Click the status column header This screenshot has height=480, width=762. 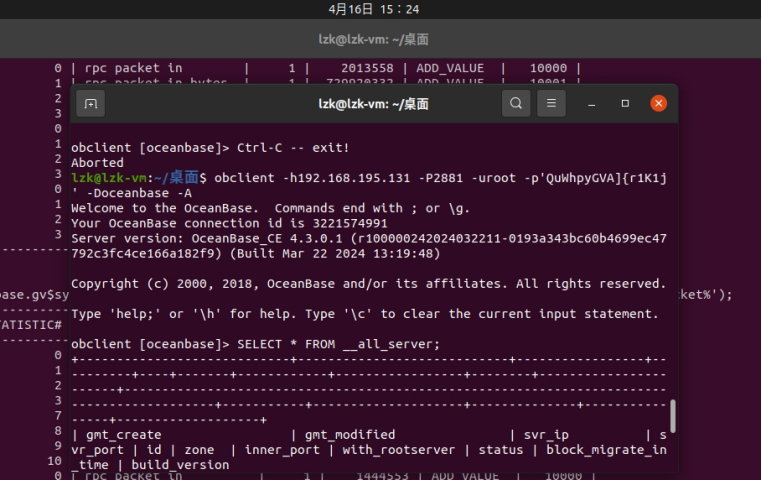(x=501, y=450)
